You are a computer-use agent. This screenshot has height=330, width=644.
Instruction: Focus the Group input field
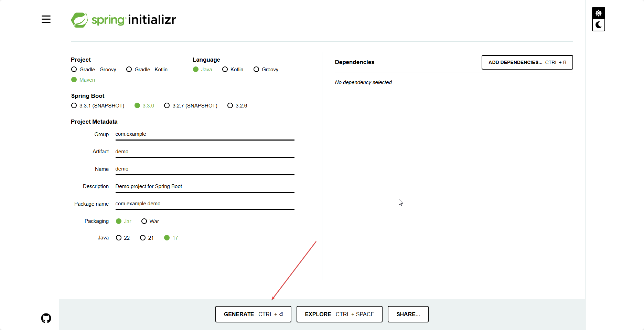tap(205, 134)
